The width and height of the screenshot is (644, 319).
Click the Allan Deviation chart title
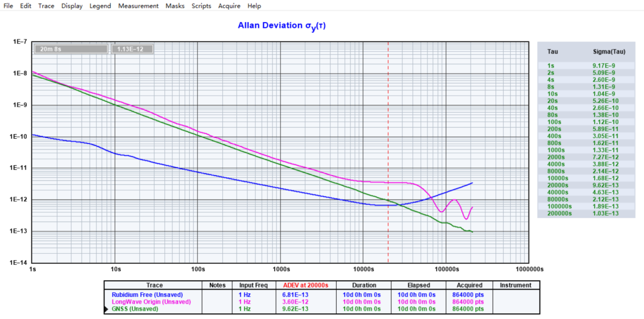click(281, 25)
